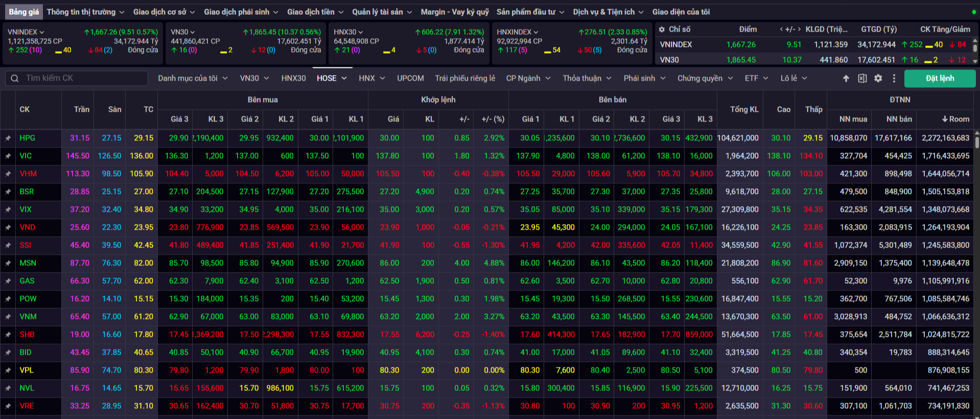Screen dimensions: 980x419
Task: Click the search magnifier icon
Action: coord(15,78)
